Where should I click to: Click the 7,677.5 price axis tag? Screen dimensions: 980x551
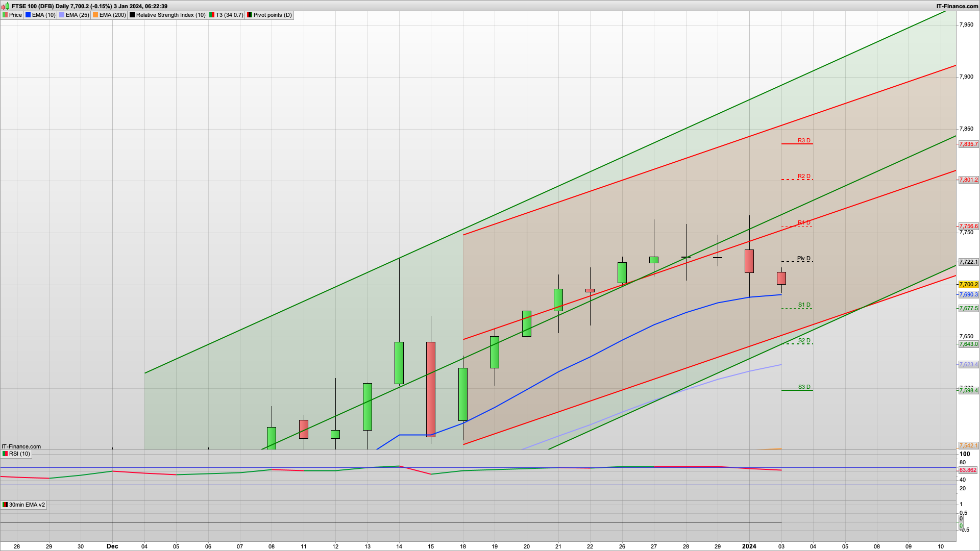968,309
